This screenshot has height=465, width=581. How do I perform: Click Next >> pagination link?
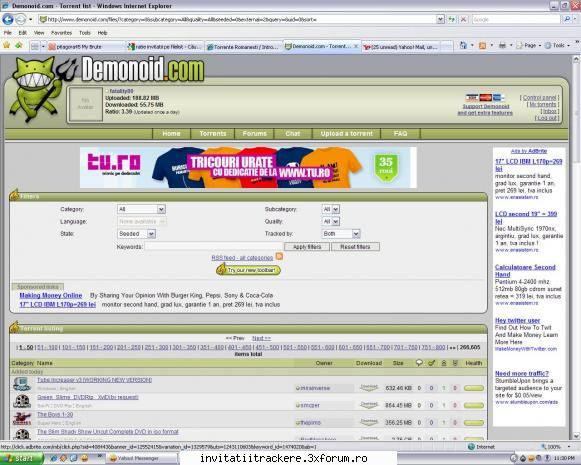261,338
